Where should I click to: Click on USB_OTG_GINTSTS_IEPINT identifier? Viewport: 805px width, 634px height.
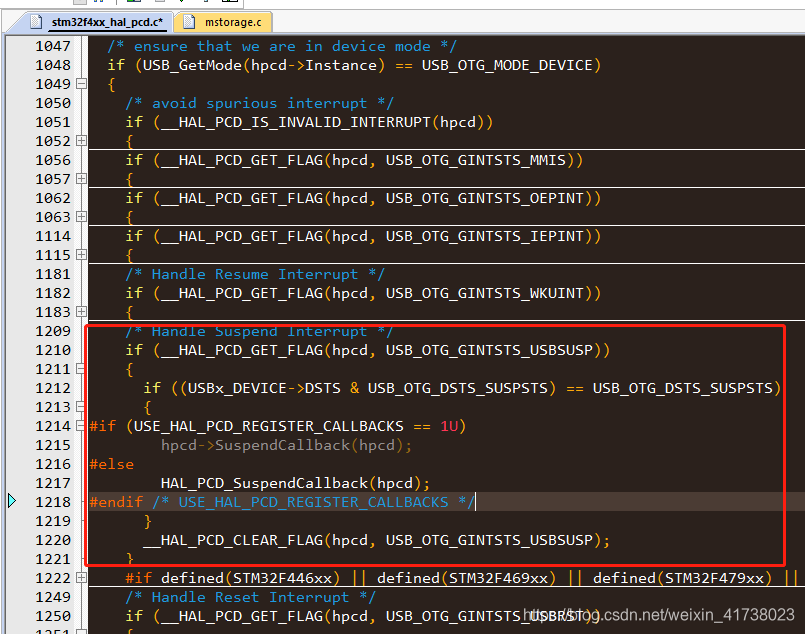click(x=485, y=237)
